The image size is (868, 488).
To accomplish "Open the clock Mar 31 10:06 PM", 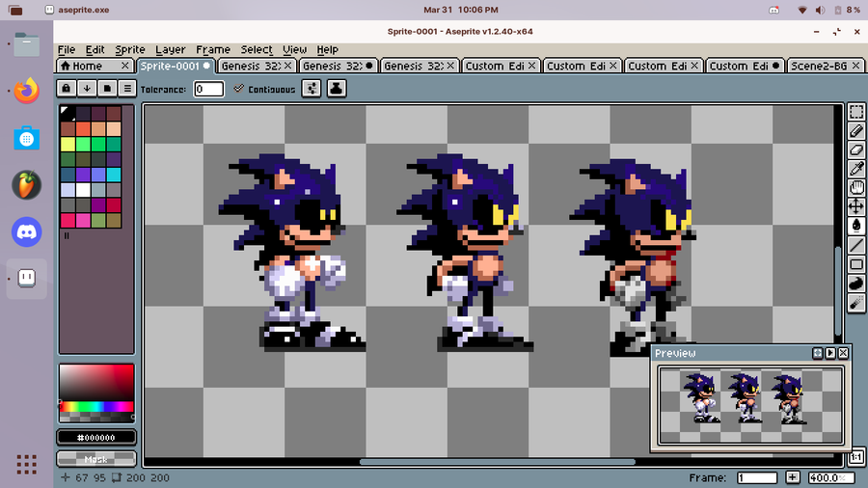I will pos(461,10).
